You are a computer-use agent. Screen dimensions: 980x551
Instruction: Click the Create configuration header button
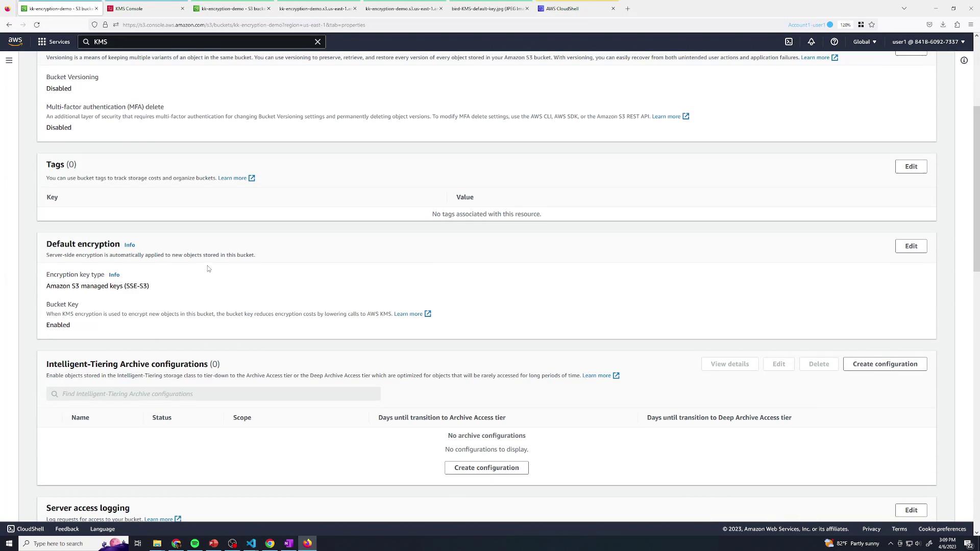click(885, 364)
